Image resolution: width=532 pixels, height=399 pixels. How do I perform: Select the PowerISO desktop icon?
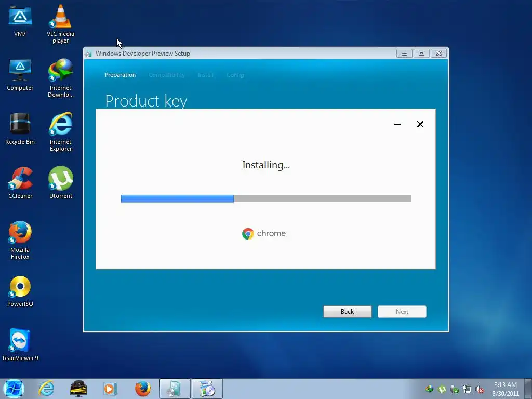pos(20,291)
